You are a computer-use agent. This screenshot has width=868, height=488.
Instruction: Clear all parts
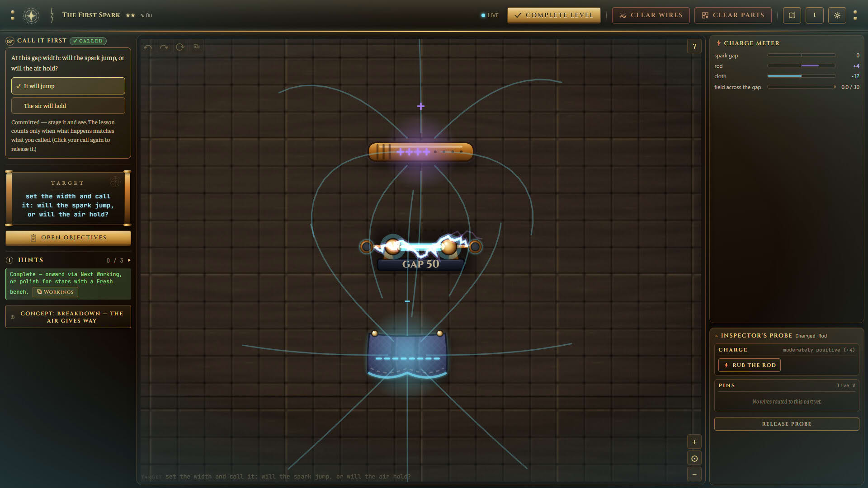[x=733, y=15]
